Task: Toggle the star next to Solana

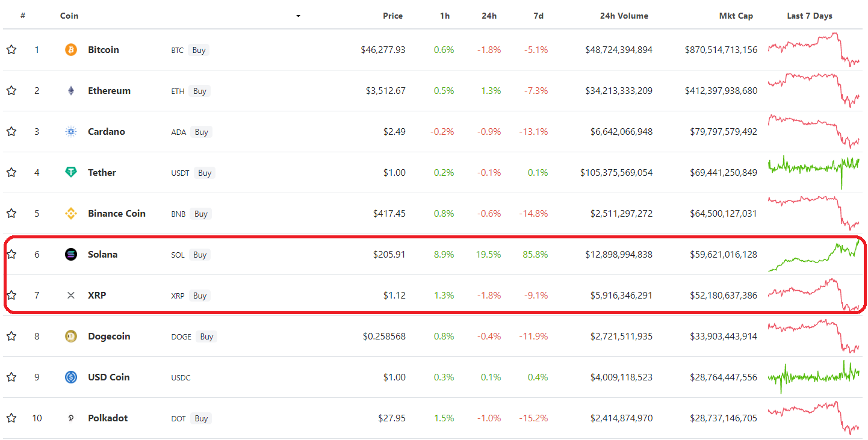Action: click(x=11, y=255)
